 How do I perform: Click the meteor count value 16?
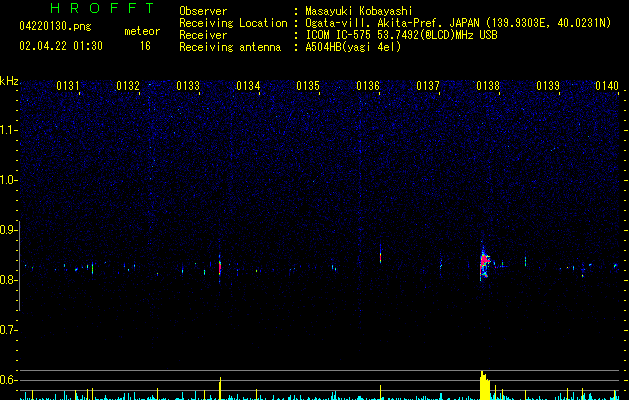pos(145,46)
